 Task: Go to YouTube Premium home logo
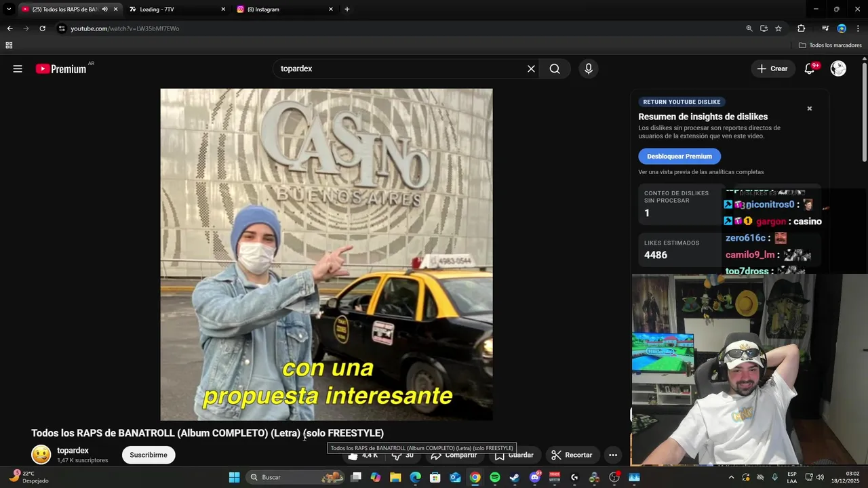click(61, 68)
